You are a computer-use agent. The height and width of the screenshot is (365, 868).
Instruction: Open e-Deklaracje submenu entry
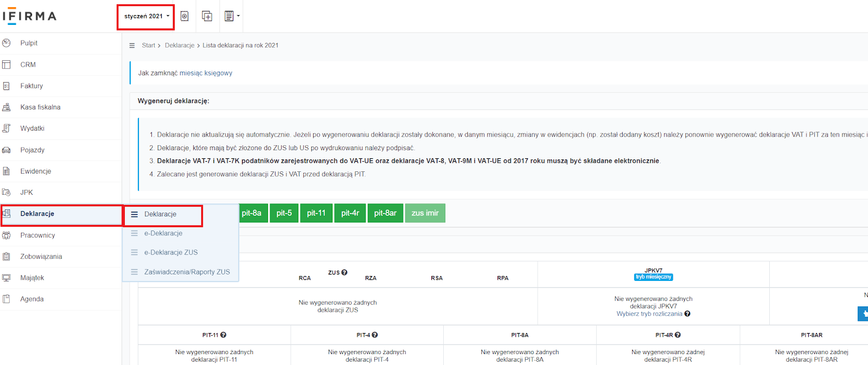(x=163, y=233)
